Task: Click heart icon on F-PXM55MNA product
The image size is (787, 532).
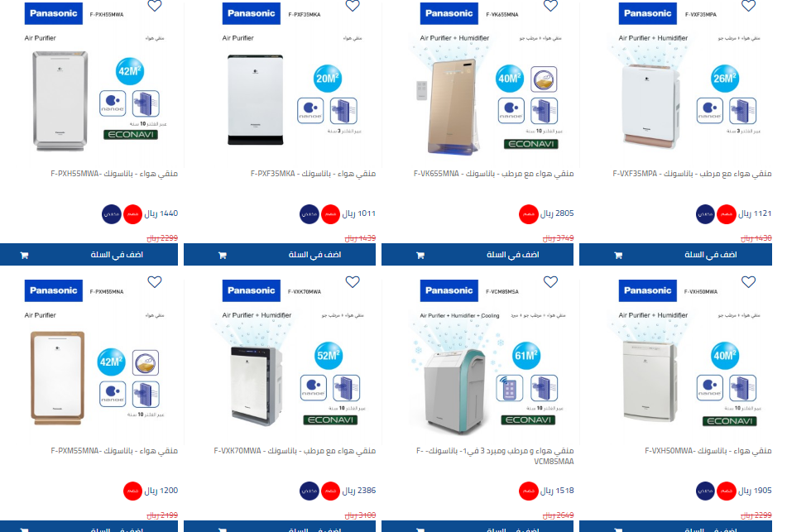Action: point(155,282)
